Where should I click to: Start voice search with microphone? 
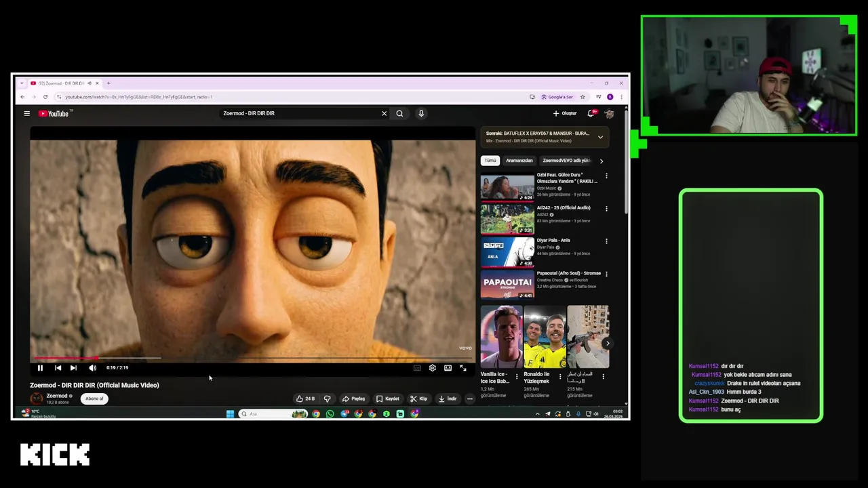coord(421,113)
